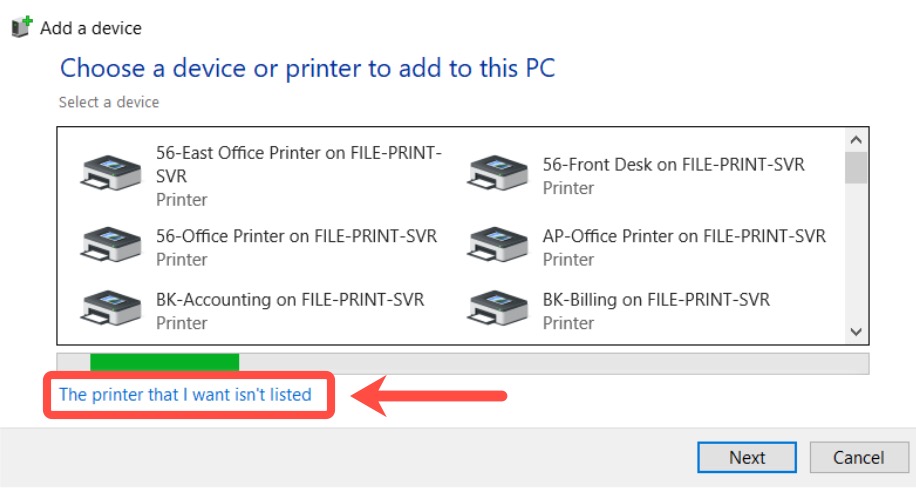Image resolution: width=916 pixels, height=488 pixels.
Task: Pick 'AP-Office Printer on FILE-PRINT-SVR' label
Action: (684, 236)
